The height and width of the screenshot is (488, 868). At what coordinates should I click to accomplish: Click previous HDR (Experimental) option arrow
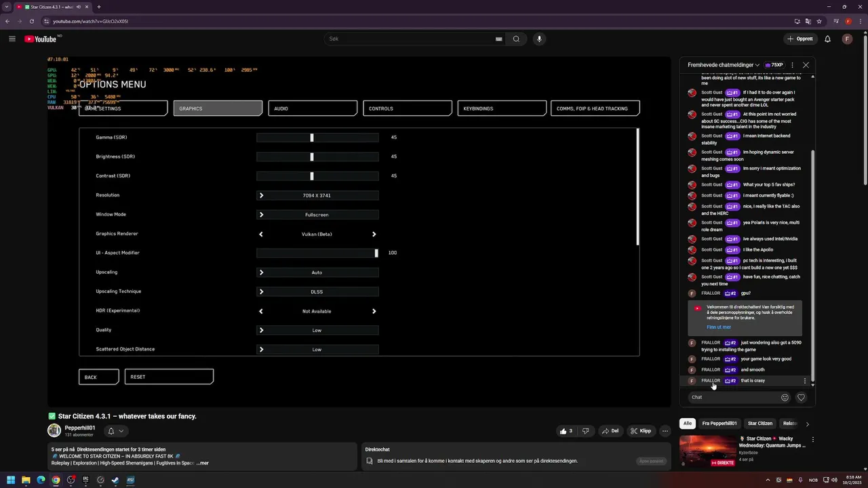click(261, 311)
